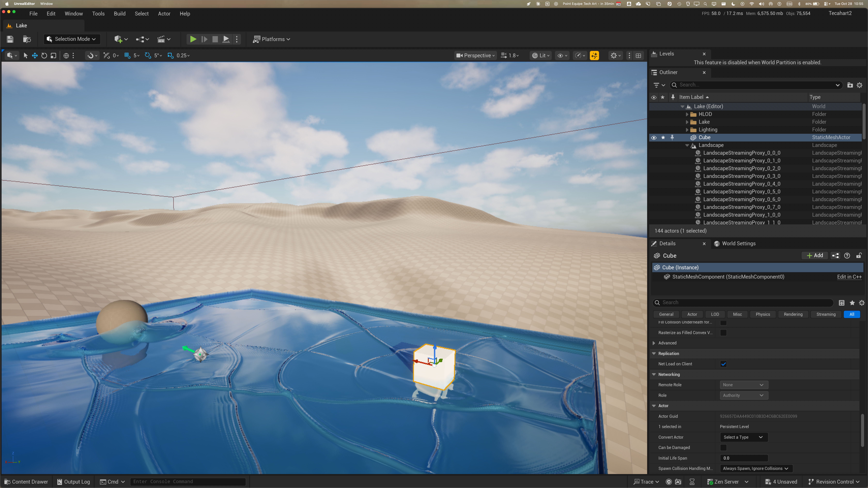Click the Initial Life Span value field

[x=744, y=458]
